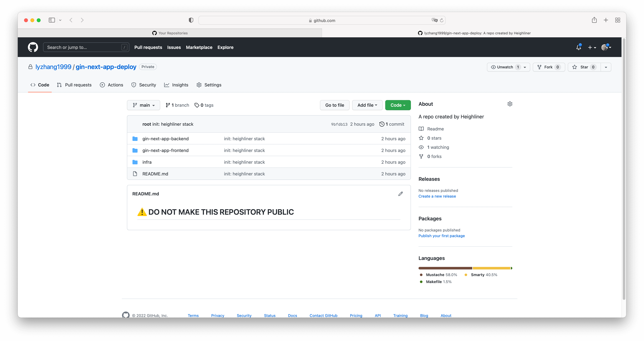The image size is (644, 341).
Task: Open the privacy report shield icon
Action: pyautogui.click(x=191, y=20)
